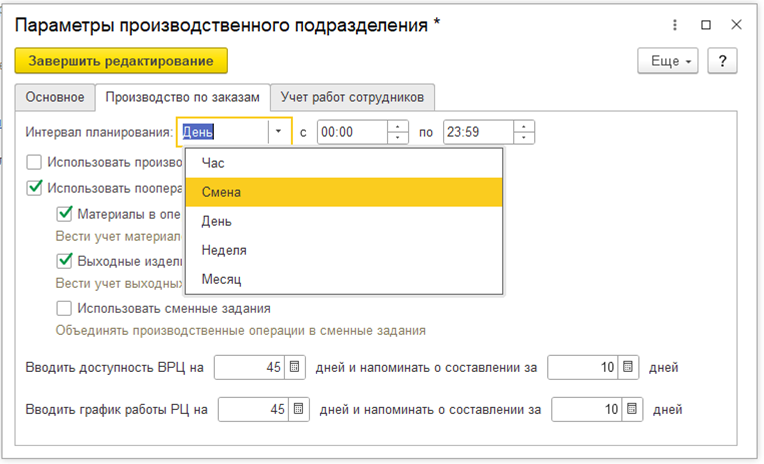Enable Использовать сменные задания checkbox
This screenshot has width=764, height=464.
(x=65, y=309)
